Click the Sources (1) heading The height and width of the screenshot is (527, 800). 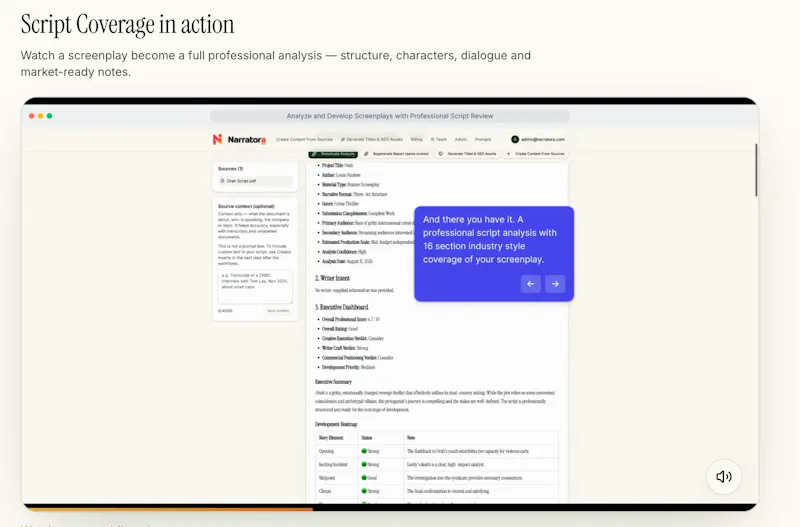(x=231, y=168)
